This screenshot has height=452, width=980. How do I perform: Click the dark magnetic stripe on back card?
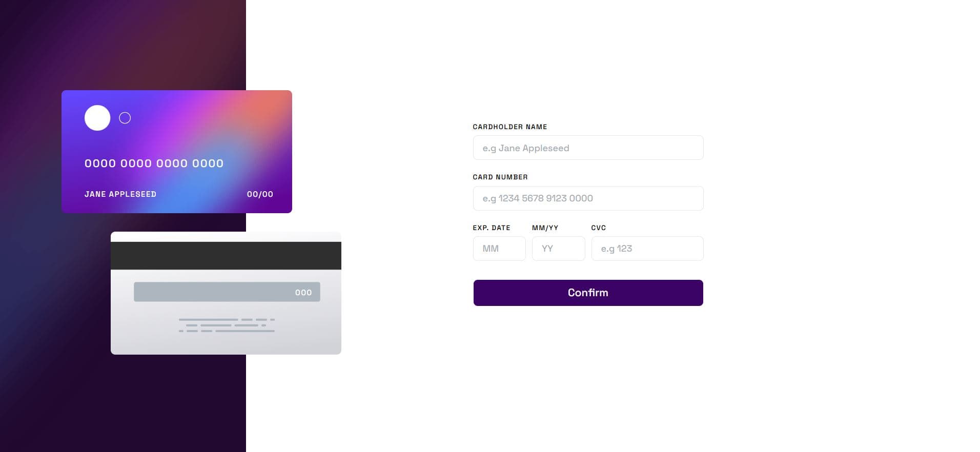point(226,255)
